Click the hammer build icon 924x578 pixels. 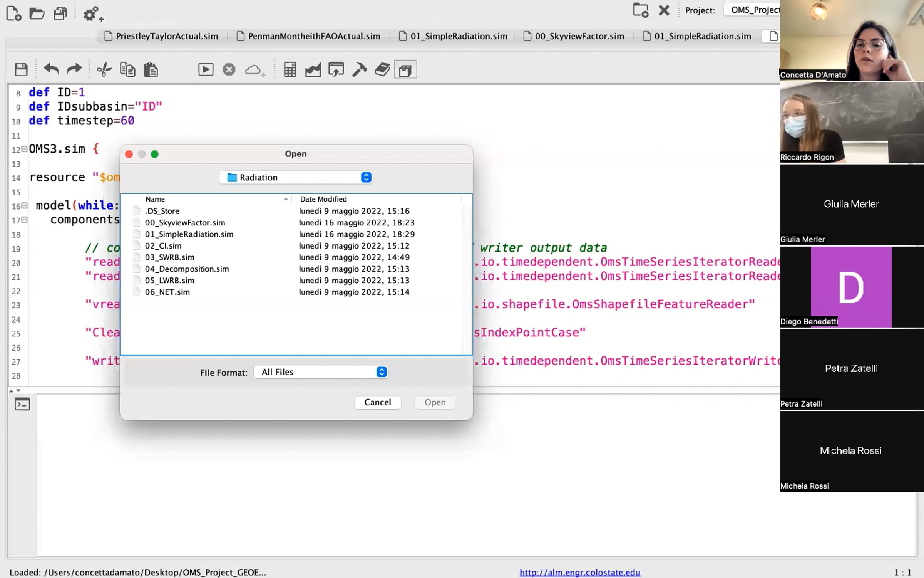tap(359, 70)
